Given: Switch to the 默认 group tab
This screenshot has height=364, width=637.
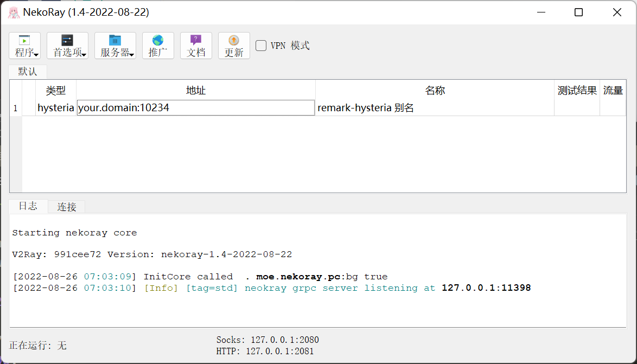Looking at the screenshot, I should tap(28, 72).
